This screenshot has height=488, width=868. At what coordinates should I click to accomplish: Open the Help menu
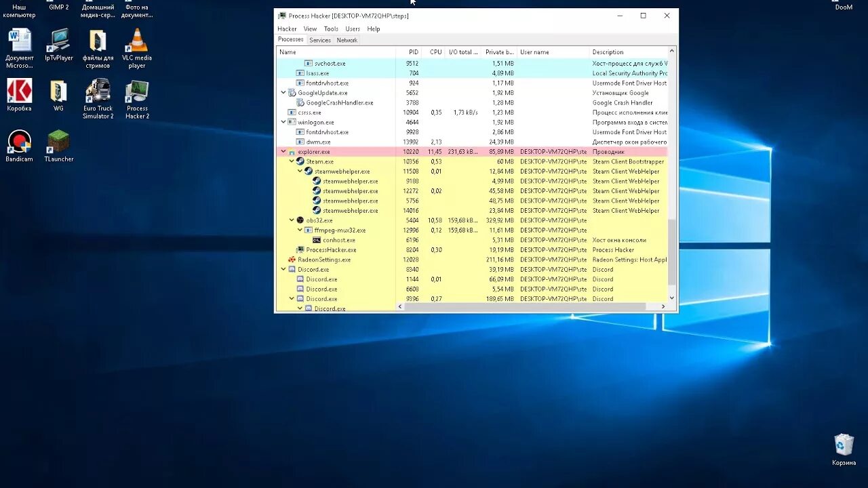(x=374, y=29)
